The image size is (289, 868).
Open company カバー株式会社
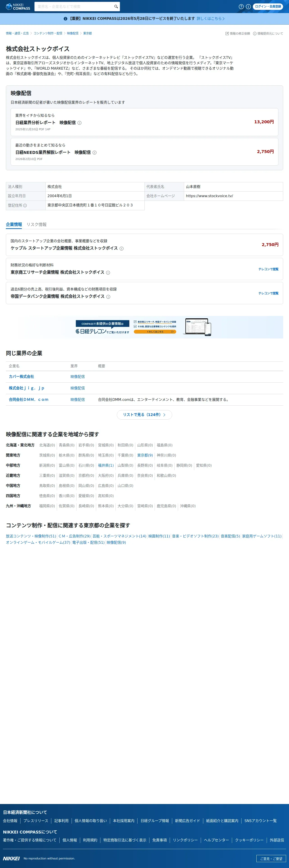[x=21, y=377]
